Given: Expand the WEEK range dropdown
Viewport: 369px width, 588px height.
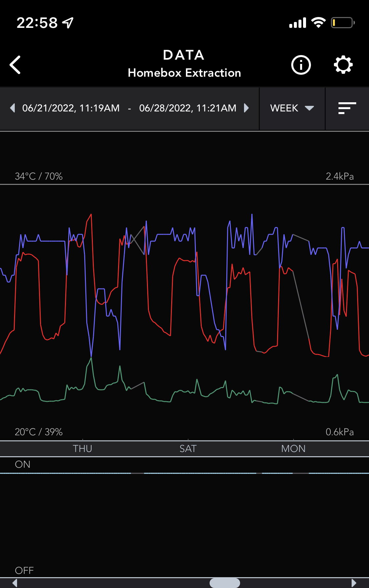Looking at the screenshot, I should coord(292,108).
